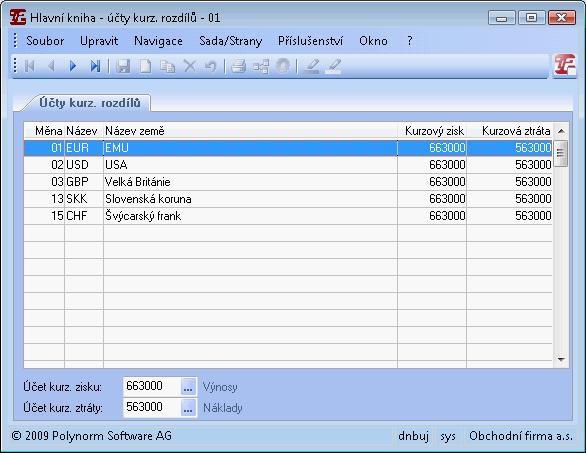
Task: Click the new document icon
Action: tap(145, 67)
